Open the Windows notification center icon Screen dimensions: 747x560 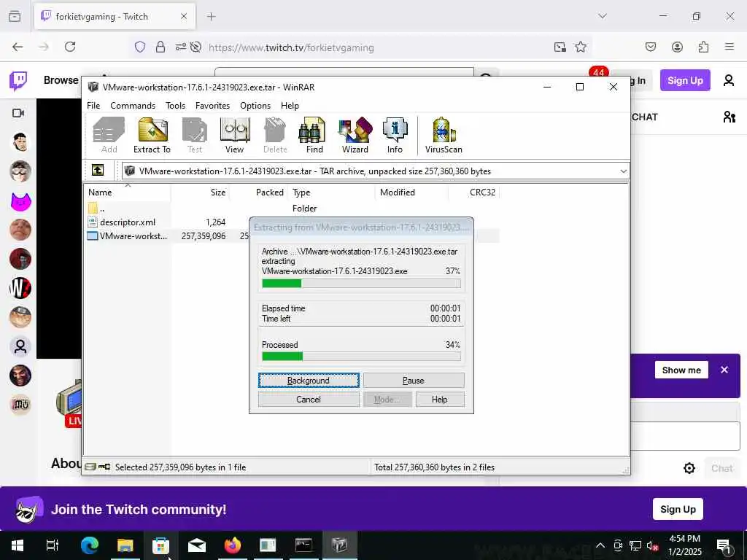point(724,545)
